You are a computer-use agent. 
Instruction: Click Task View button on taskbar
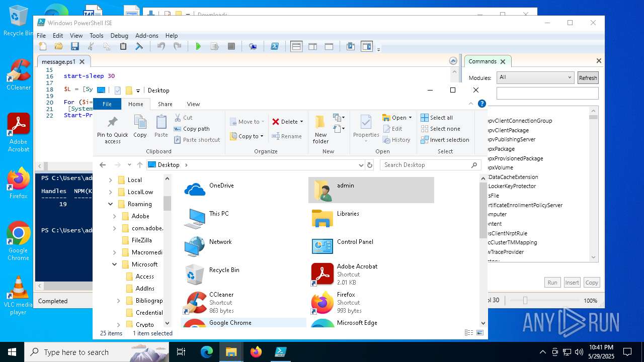(x=181, y=352)
